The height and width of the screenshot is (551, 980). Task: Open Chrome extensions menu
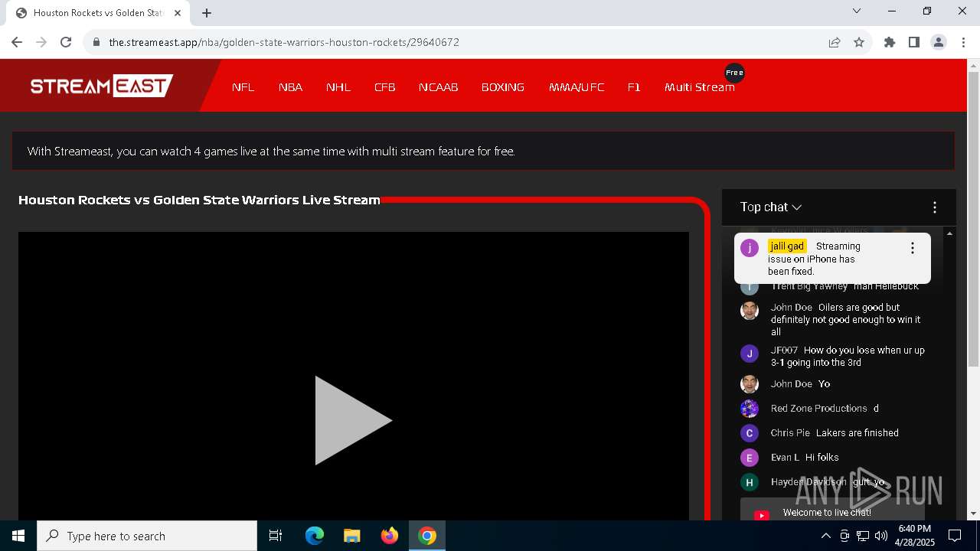tap(890, 42)
